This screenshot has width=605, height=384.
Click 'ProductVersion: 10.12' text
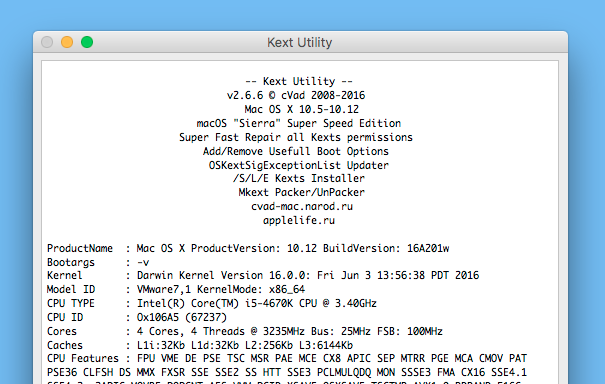point(254,248)
